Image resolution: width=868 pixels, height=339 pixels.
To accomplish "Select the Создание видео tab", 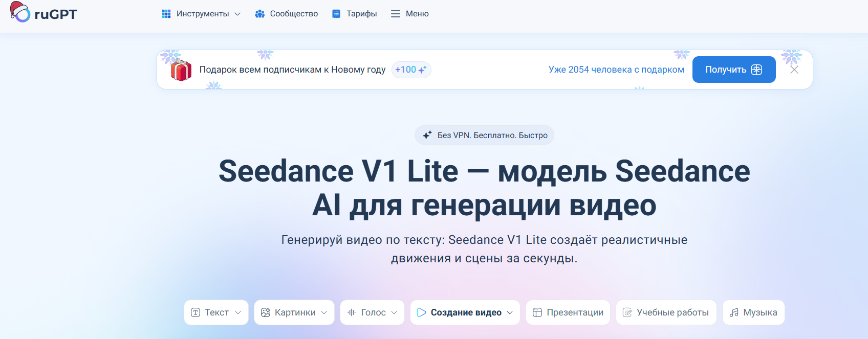I will click(465, 312).
